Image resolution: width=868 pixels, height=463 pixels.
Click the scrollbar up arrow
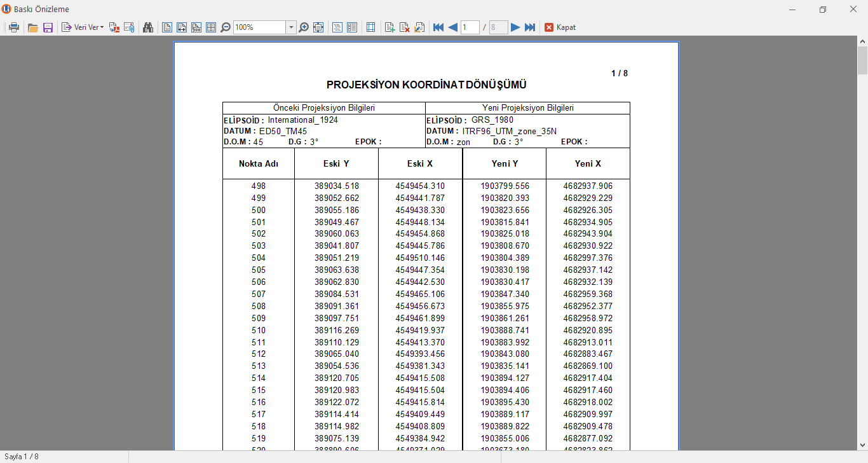(x=862, y=41)
